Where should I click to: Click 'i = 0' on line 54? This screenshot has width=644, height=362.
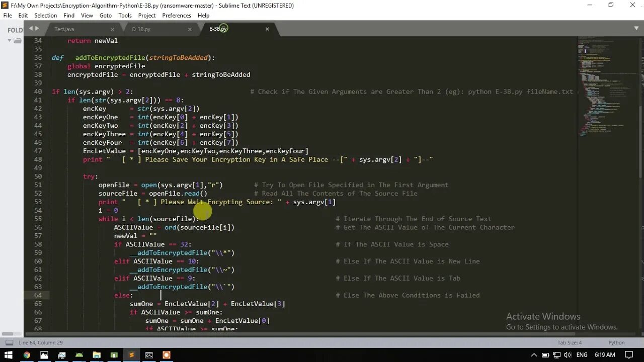tap(108, 210)
